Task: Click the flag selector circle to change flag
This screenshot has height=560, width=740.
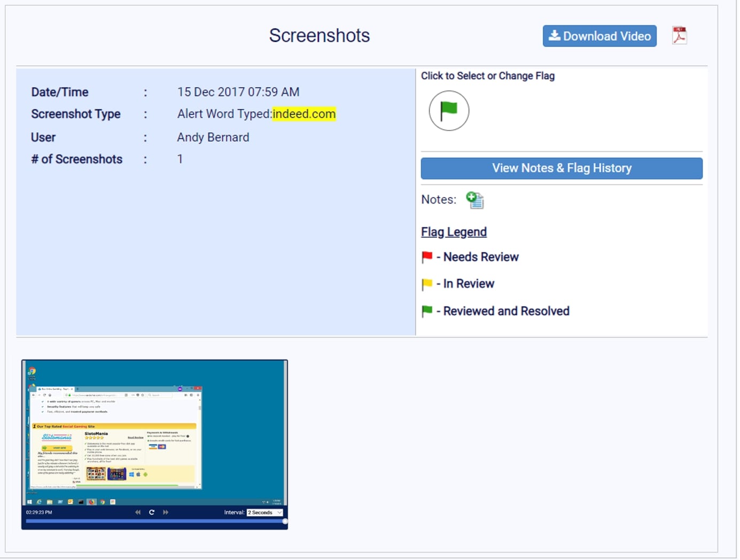Action: point(449,111)
